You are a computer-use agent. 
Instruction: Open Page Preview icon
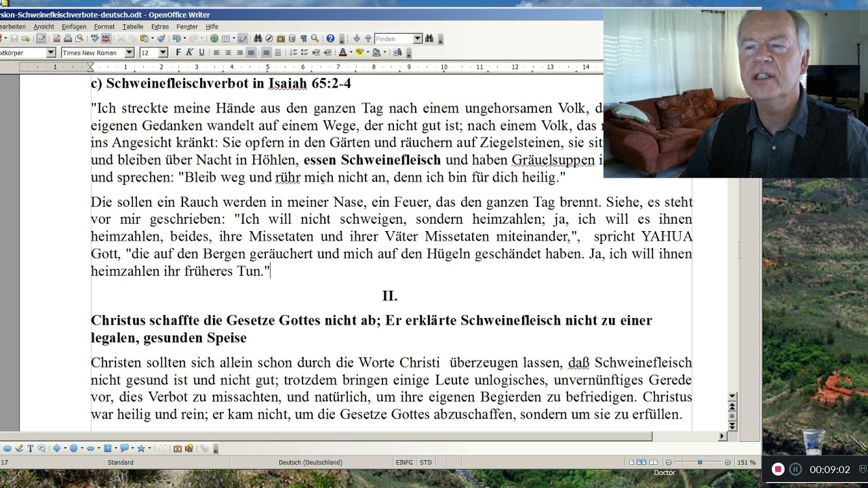[x=79, y=39]
